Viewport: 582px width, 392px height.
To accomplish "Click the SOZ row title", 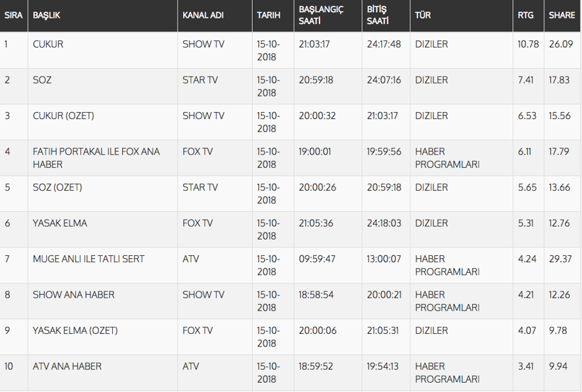I will pos(42,80).
